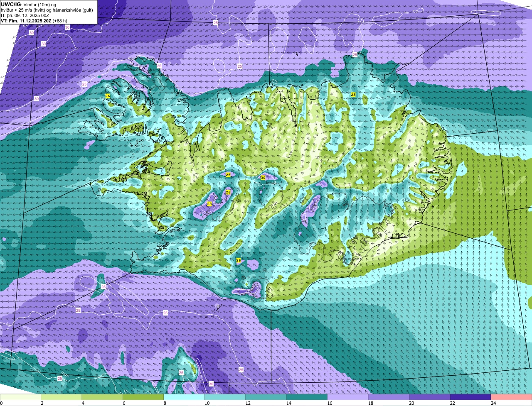This screenshot has height=406, width=532.
Task: Select the 6–8 m/s olive green legend swatch
Action: coord(143,397)
